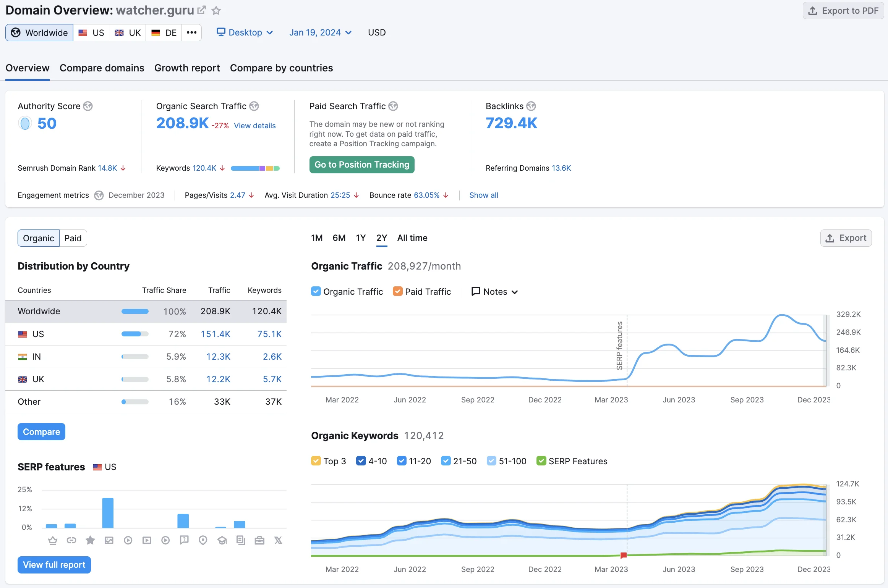Viewport: 888px width, 588px height.
Task: Toggle the Organic Traffic checkbox
Action: coord(315,291)
